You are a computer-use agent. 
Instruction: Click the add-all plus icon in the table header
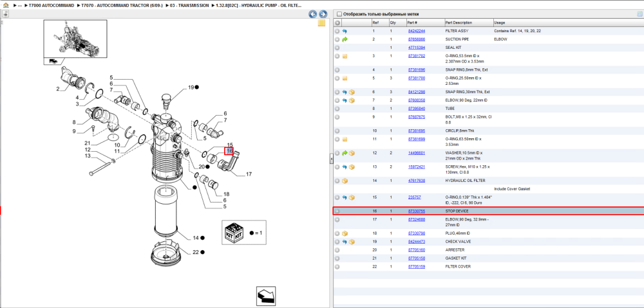(x=337, y=23)
